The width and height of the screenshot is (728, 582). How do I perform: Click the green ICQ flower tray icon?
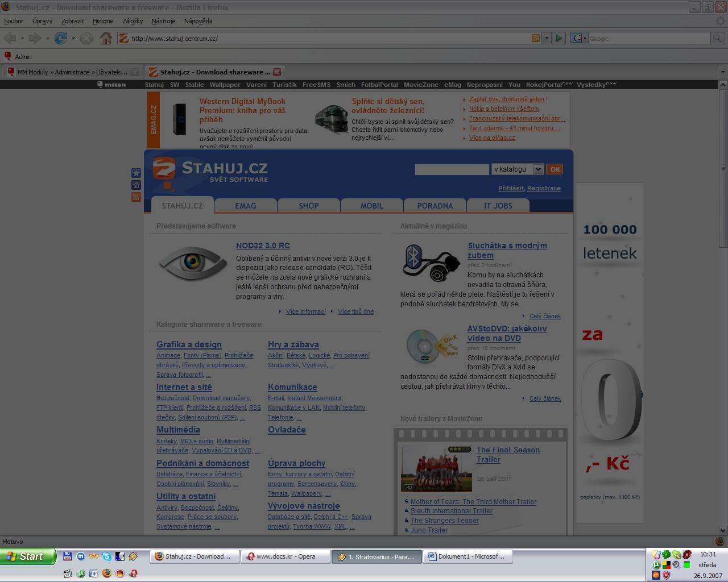[666, 554]
